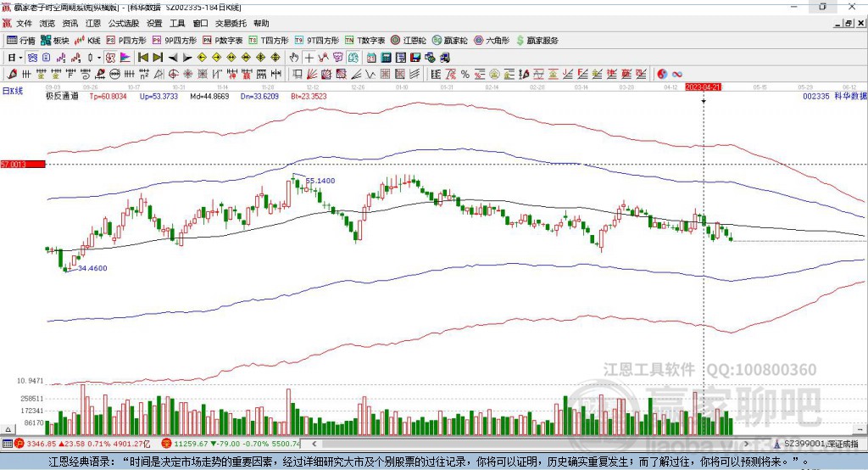Click the Up=53.3733 value

click(159, 96)
